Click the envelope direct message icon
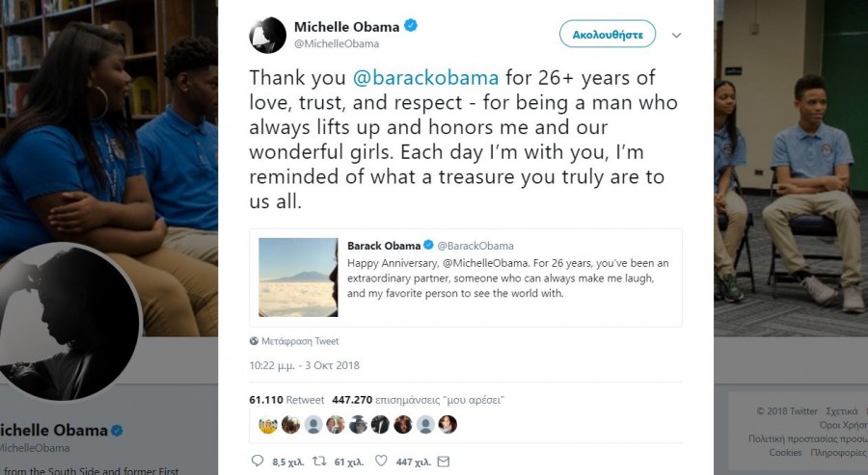 443,462
